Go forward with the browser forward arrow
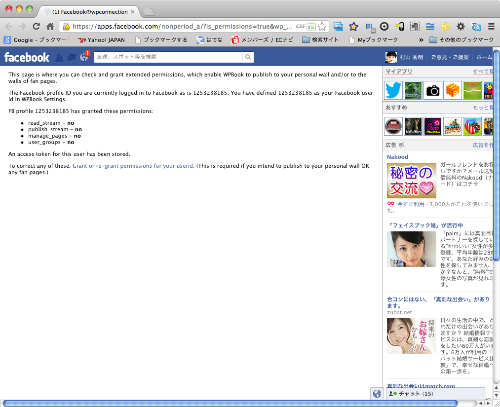This screenshot has height=407, width=500. tap(22, 26)
